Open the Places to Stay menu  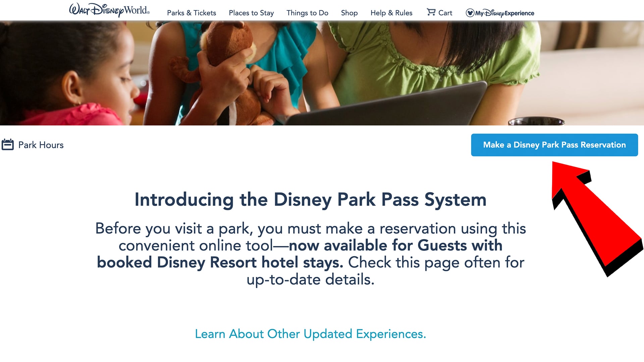coord(251,13)
